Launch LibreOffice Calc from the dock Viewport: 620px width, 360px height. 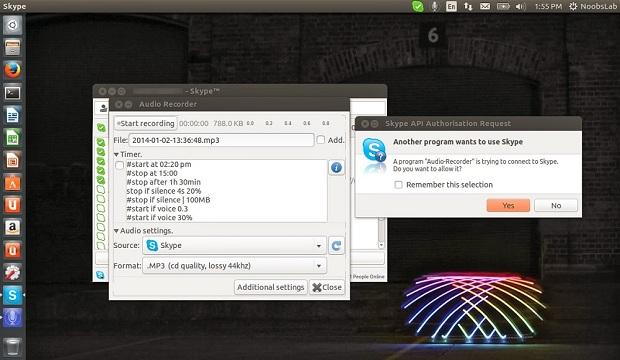pyautogui.click(x=12, y=138)
